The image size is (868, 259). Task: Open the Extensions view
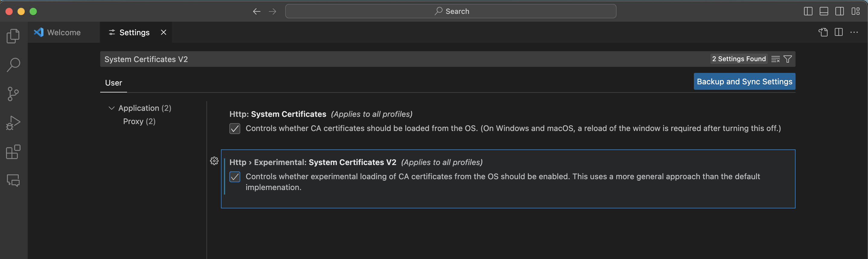(x=13, y=152)
